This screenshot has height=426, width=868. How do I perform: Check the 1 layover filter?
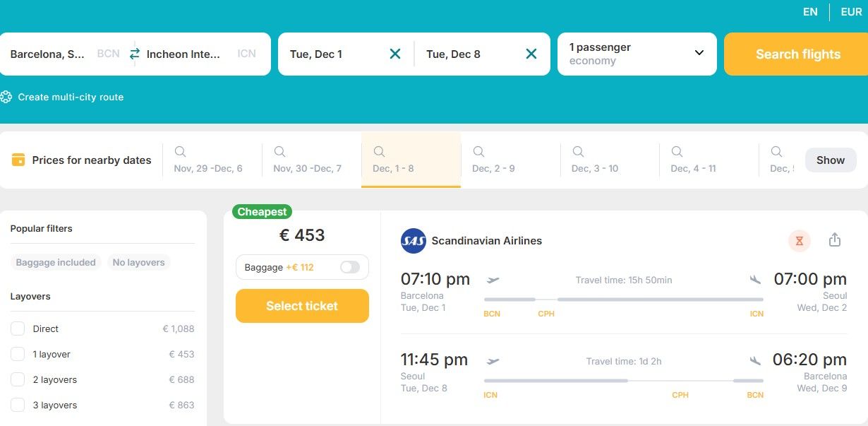click(18, 354)
